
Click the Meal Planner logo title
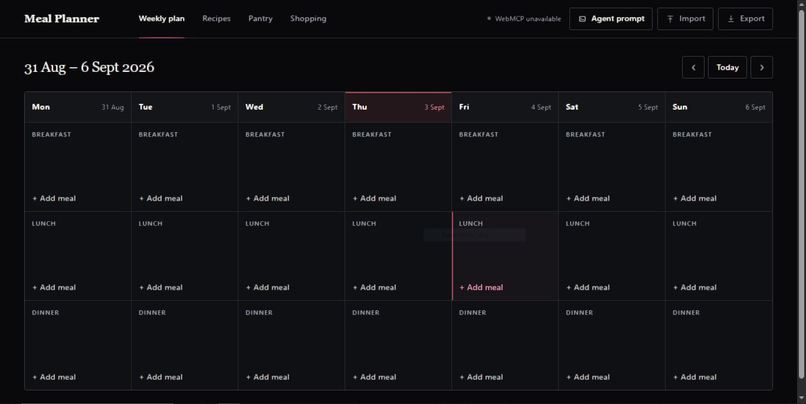(62, 19)
